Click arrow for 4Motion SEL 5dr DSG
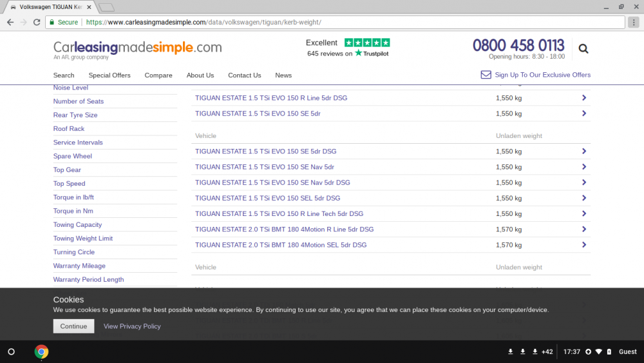This screenshot has height=363, width=644. pyautogui.click(x=583, y=245)
